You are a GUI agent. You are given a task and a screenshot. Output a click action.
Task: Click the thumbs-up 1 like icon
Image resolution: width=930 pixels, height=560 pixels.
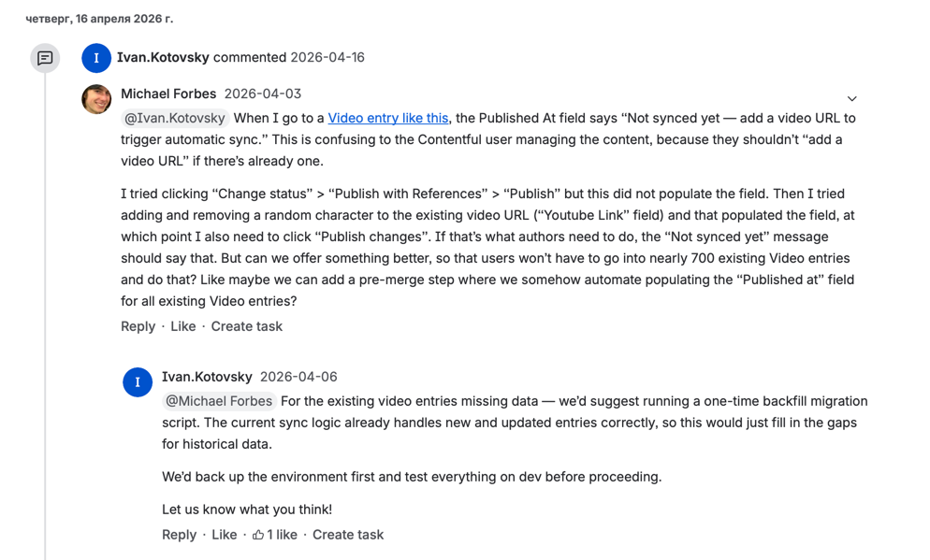coord(258,535)
